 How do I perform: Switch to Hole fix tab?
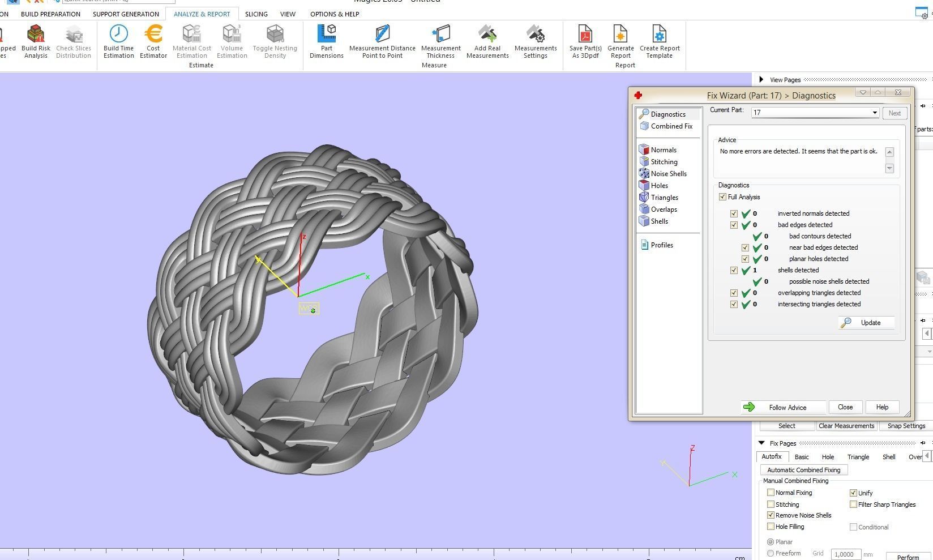tap(828, 457)
